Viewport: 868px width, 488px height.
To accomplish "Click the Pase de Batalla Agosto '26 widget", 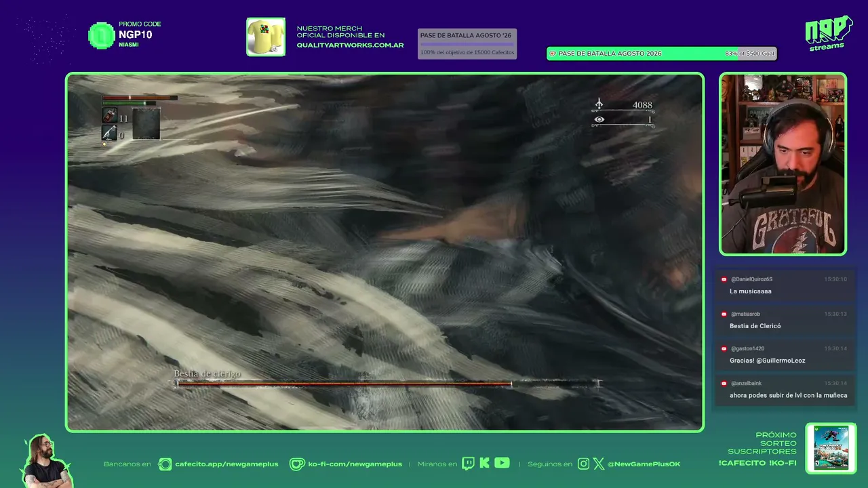I will pyautogui.click(x=467, y=43).
